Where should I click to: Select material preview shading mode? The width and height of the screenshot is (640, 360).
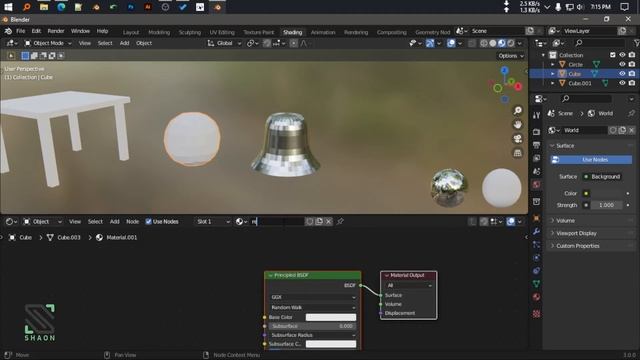click(502, 43)
